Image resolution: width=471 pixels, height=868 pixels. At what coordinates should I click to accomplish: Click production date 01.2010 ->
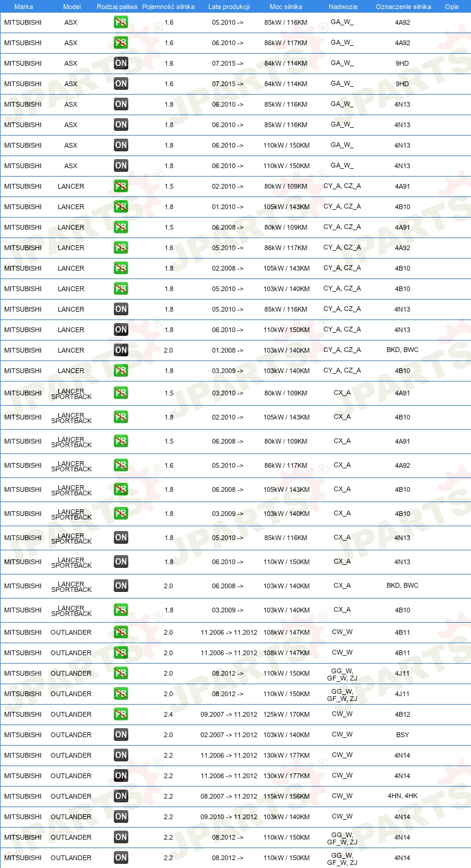[x=228, y=207]
